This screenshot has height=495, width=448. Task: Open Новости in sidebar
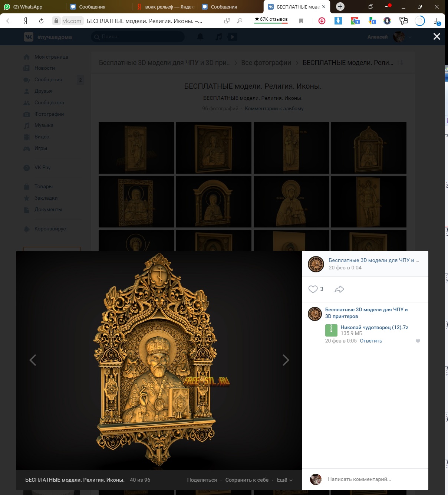45,68
